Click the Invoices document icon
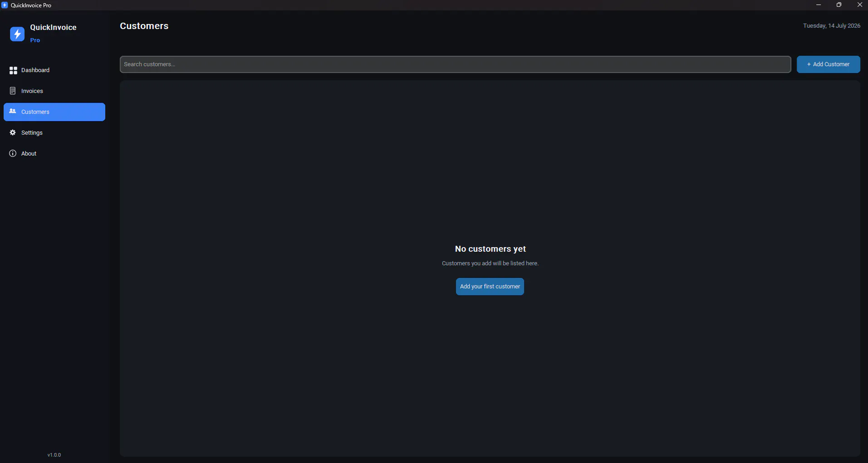 click(x=13, y=91)
